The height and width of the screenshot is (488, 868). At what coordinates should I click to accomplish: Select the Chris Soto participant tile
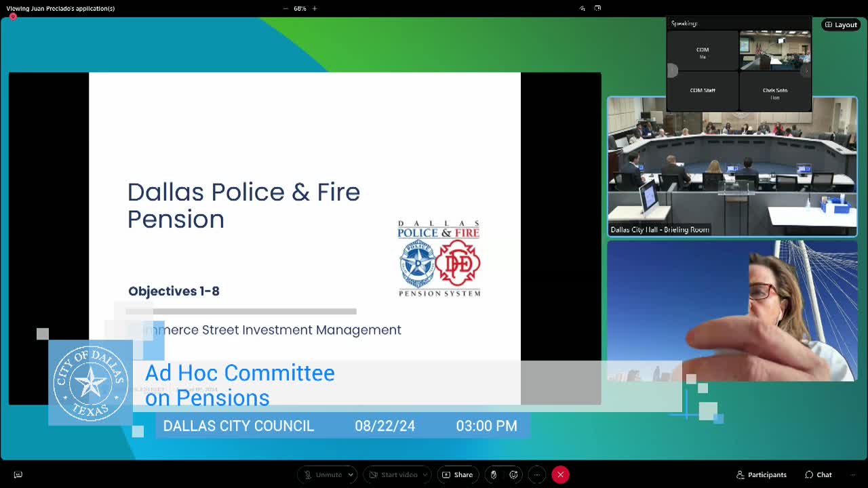(x=775, y=90)
